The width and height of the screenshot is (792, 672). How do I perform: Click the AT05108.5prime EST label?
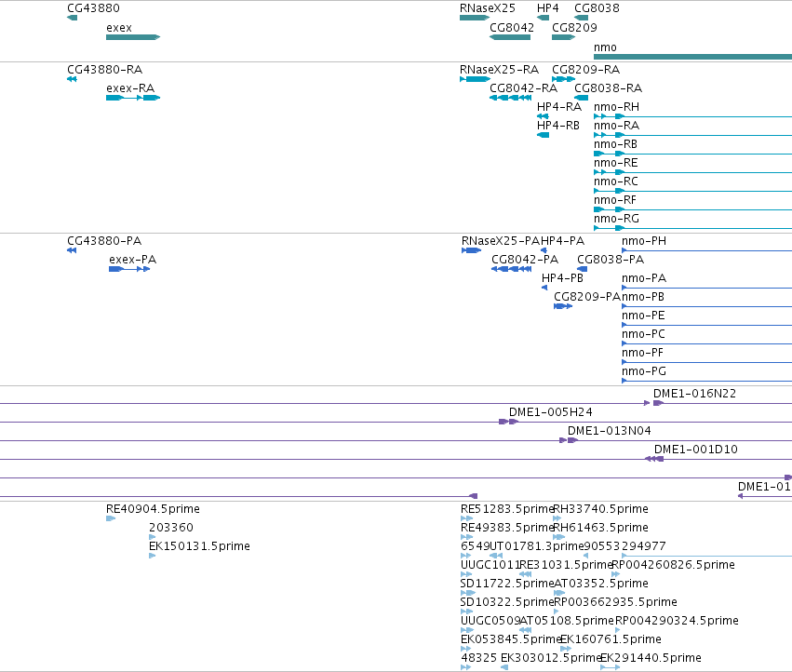[567, 621]
